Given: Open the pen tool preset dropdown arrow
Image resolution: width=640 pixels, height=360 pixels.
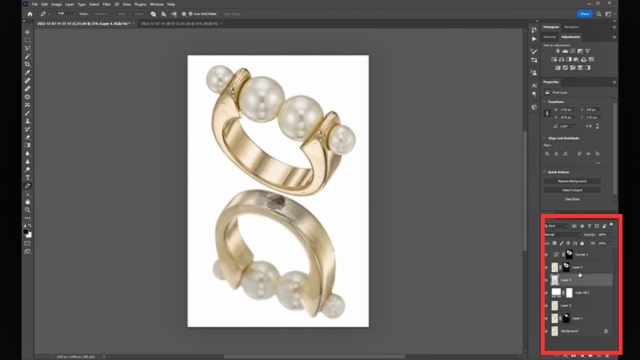Looking at the screenshot, I should (49, 14).
